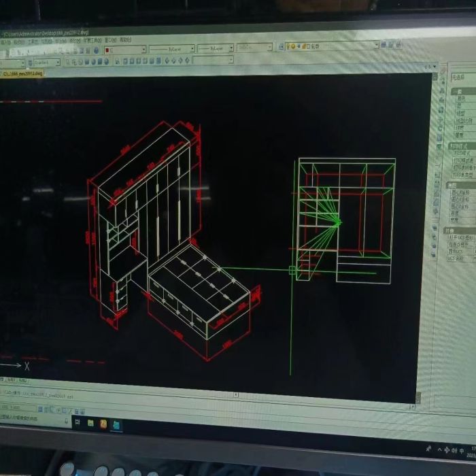Open the layer list dropdown with bulb icon

coord(375,46)
